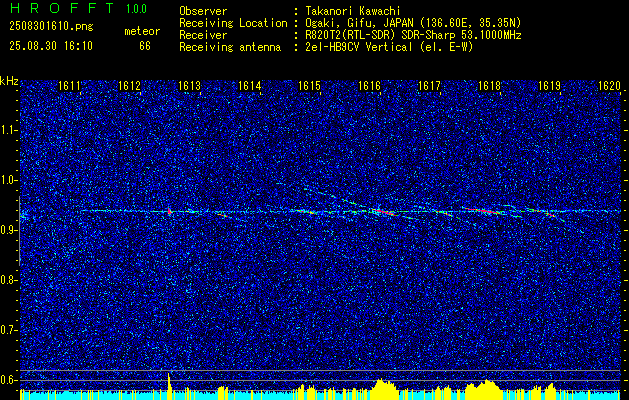Click the 1.1 kHz frequency label

pos(8,130)
